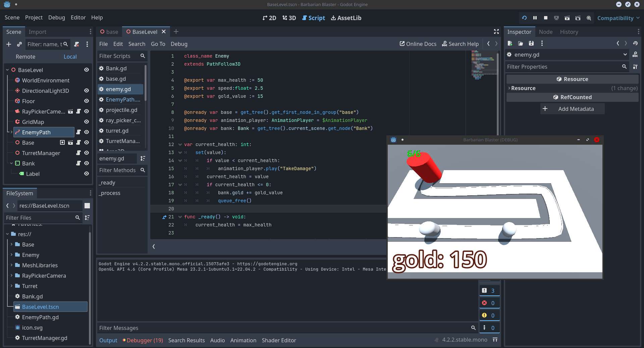This screenshot has width=644, height=348.
Task: Toggle visibility of BaseLevel node
Action: click(87, 70)
